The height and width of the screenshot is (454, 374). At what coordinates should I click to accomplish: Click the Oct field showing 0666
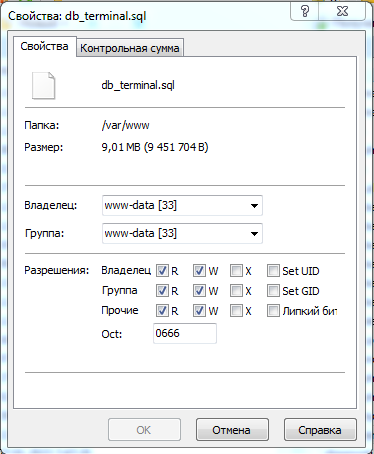(185, 333)
